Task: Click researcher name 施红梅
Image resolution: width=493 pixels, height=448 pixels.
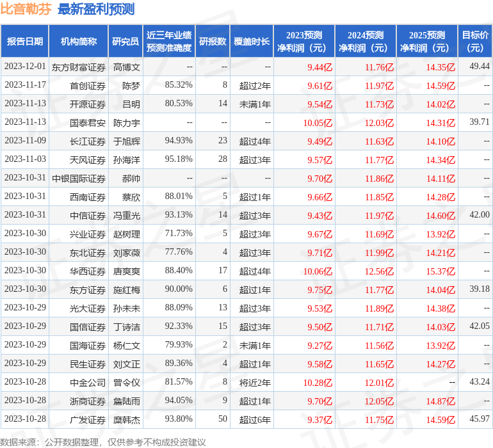Action: (x=127, y=289)
